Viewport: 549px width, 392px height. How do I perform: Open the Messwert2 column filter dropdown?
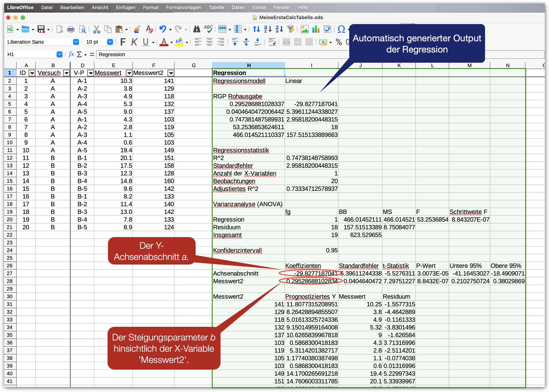(171, 73)
